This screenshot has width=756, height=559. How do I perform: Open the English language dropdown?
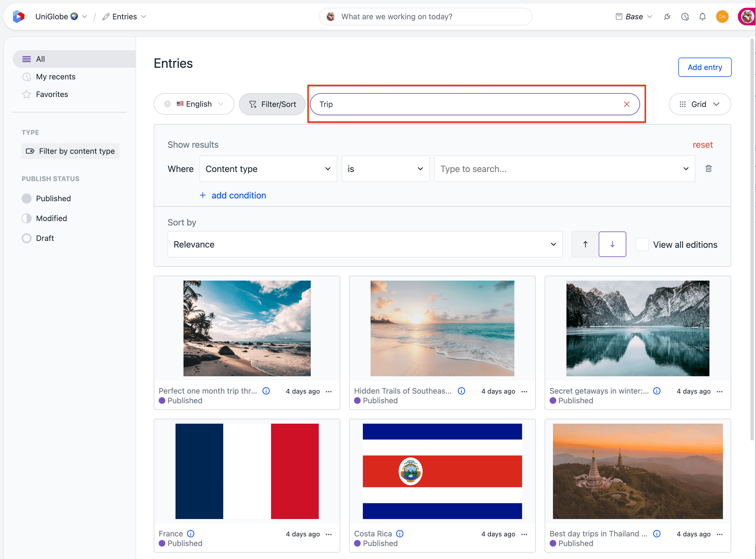point(194,104)
